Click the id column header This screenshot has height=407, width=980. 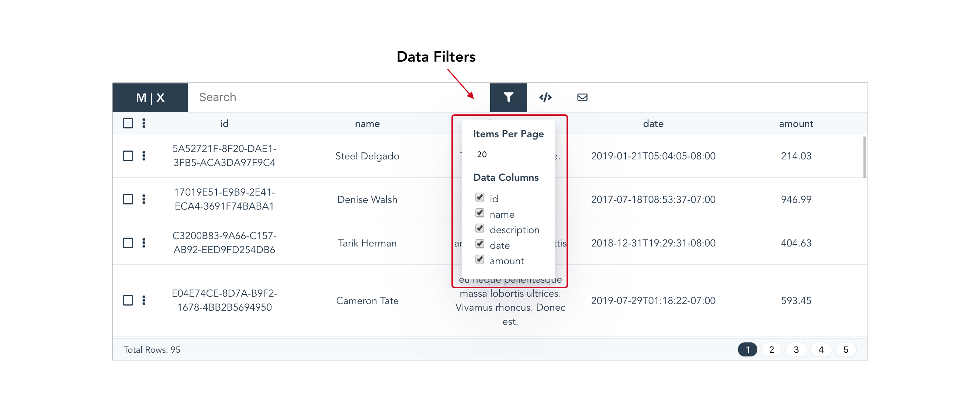coord(224,124)
